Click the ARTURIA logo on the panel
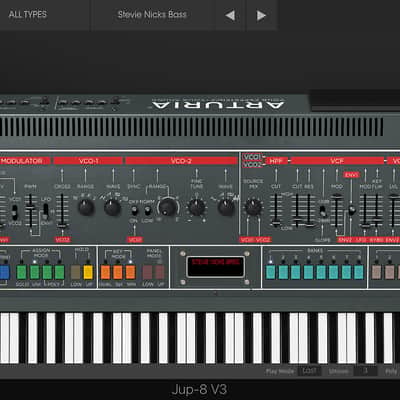The image size is (400, 400). pyautogui.click(x=218, y=105)
